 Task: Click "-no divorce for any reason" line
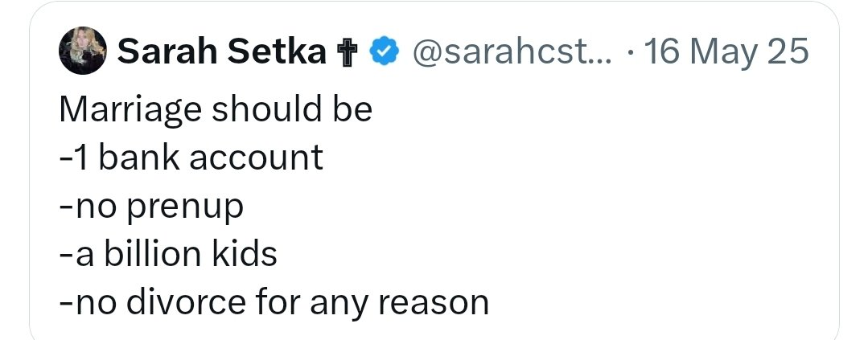tap(274, 302)
